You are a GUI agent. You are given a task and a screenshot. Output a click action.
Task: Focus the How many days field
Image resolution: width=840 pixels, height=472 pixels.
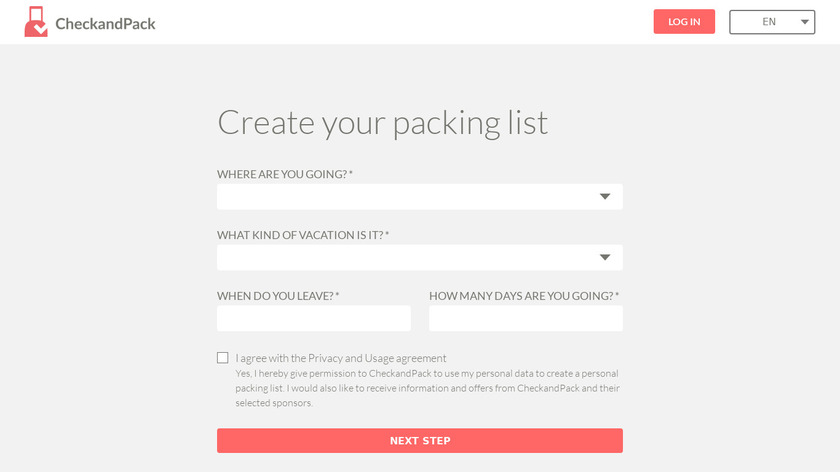click(x=526, y=318)
